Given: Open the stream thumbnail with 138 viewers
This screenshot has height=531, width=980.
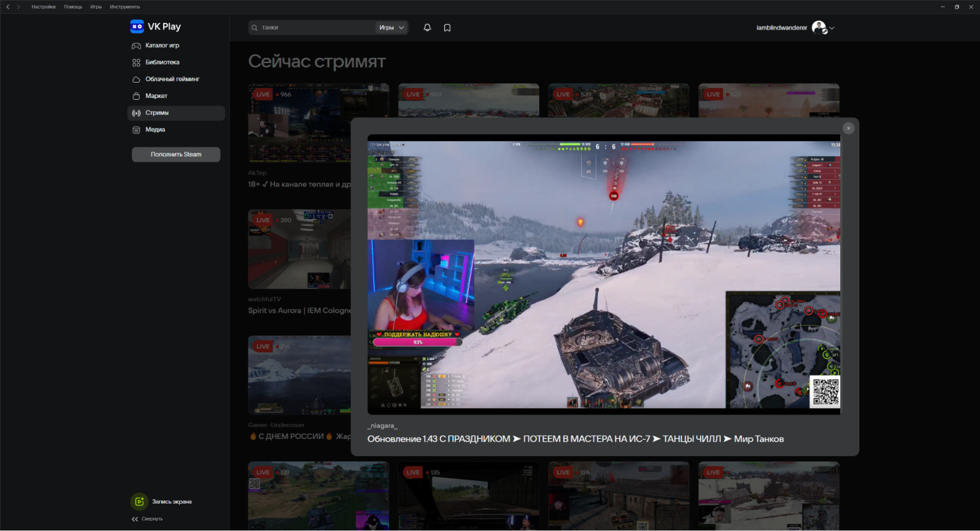Looking at the screenshot, I should (x=319, y=496).
